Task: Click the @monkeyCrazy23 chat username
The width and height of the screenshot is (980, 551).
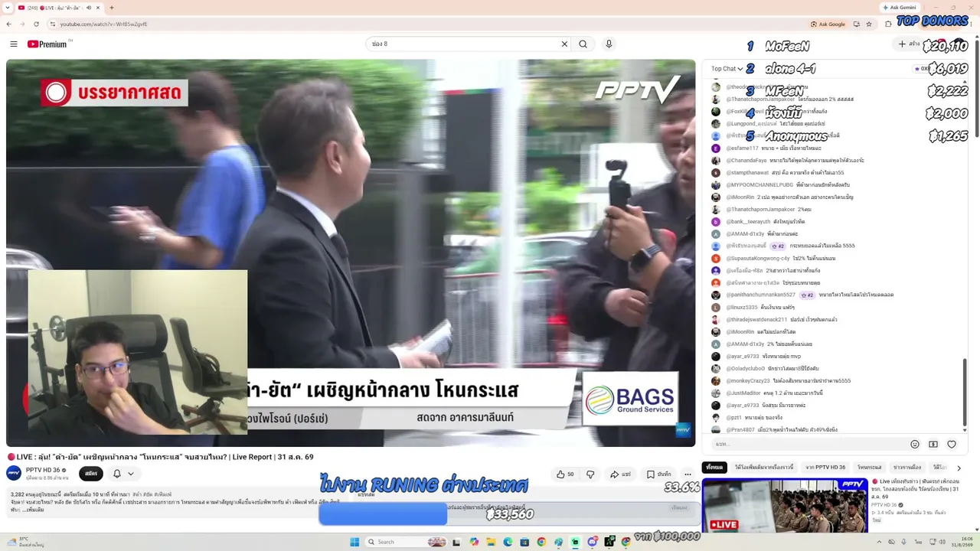Action: coord(748,381)
